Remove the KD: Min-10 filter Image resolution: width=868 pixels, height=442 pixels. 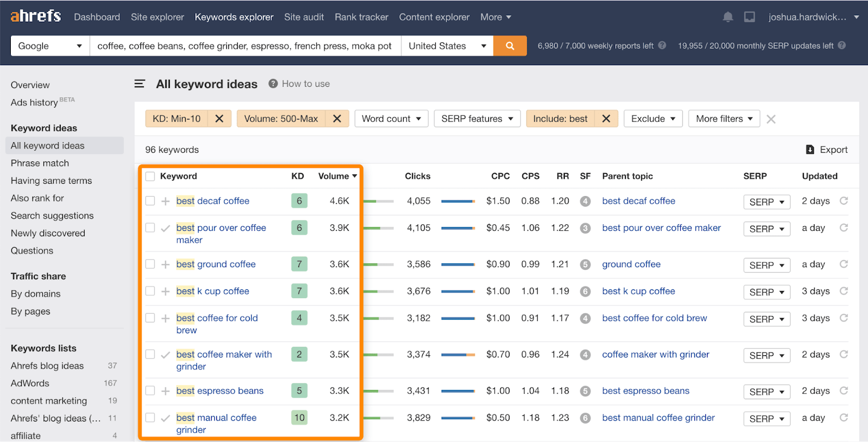click(219, 118)
